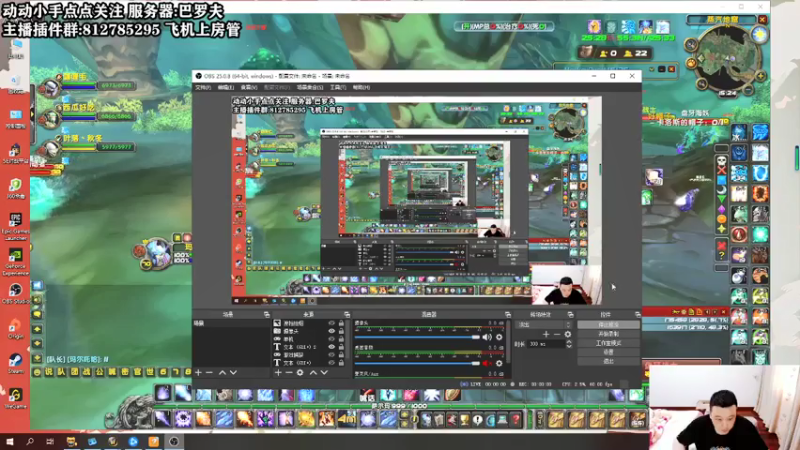Screen dimensions: 800x450
Task: Open 摄像头 audio settings gear in mixer
Action: coord(499,337)
